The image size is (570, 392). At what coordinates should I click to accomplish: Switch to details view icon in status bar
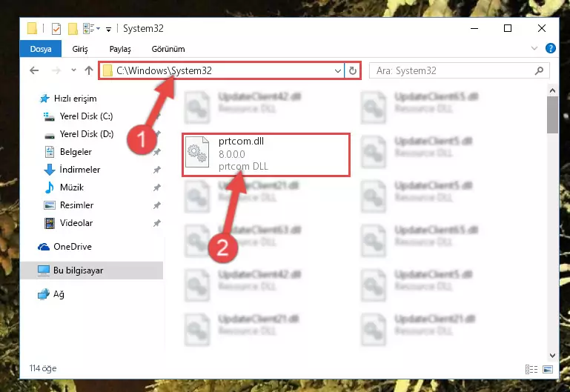531,369
